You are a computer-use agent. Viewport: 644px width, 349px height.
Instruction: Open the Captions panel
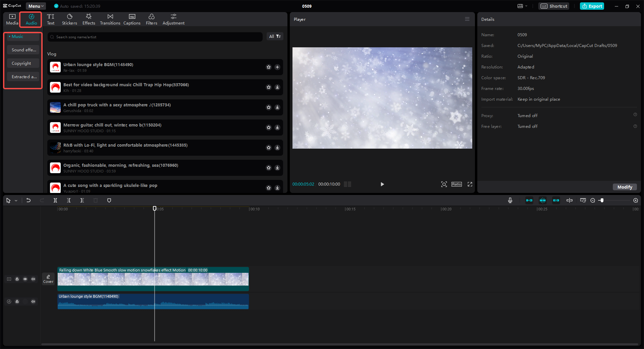coord(132,19)
